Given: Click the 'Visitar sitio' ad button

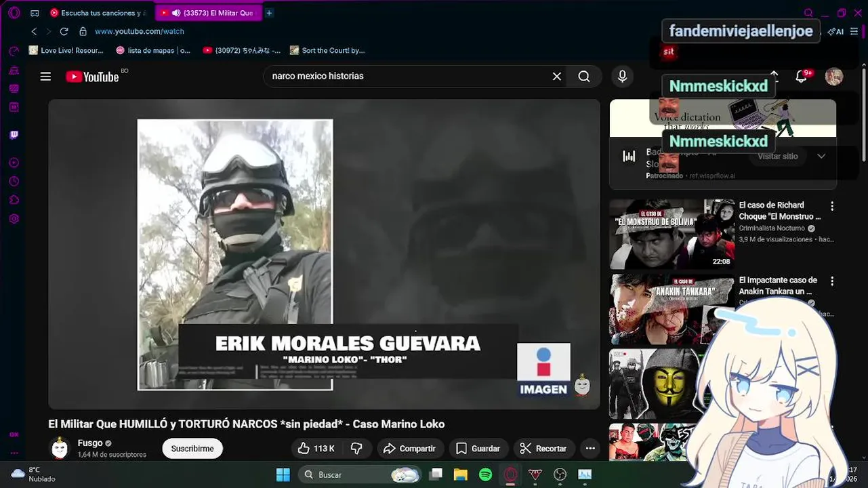Looking at the screenshot, I should coord(777,157).
